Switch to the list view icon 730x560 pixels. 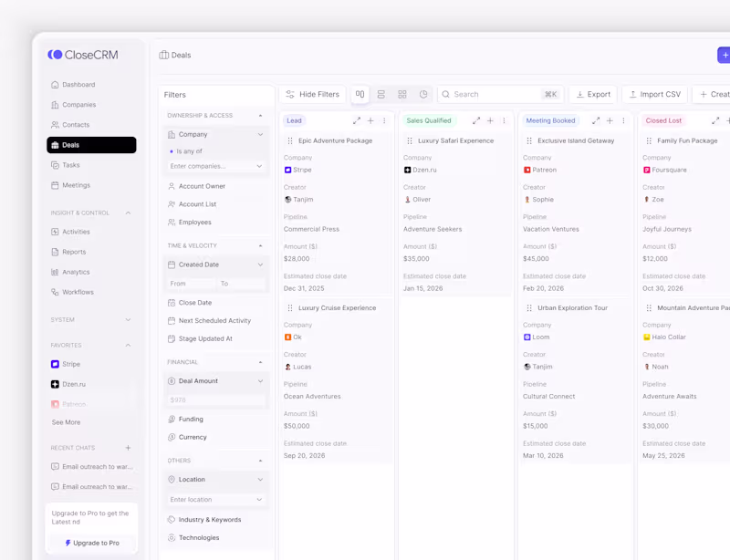click(381, 95)
